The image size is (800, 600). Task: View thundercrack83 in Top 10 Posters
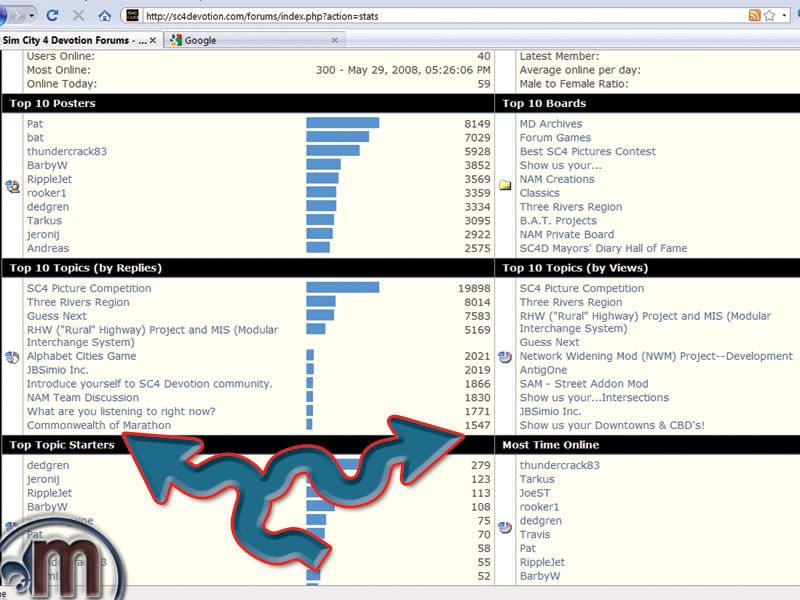tap(67, 152)
